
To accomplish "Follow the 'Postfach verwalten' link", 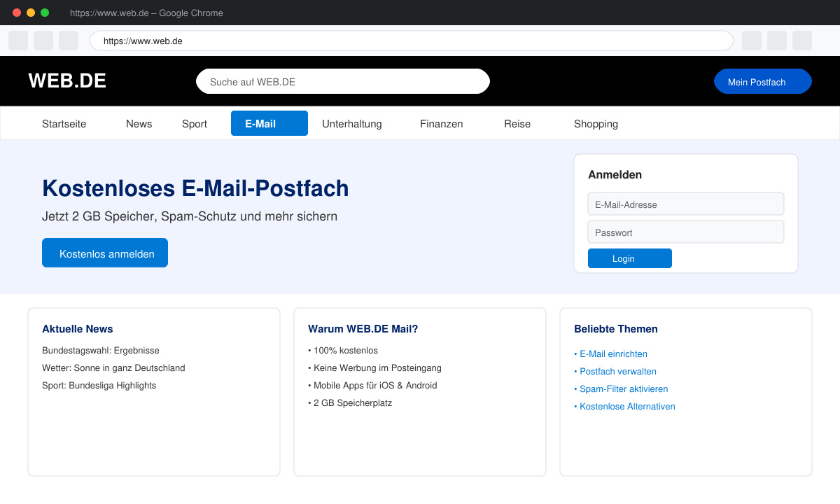I will point(615,371).
